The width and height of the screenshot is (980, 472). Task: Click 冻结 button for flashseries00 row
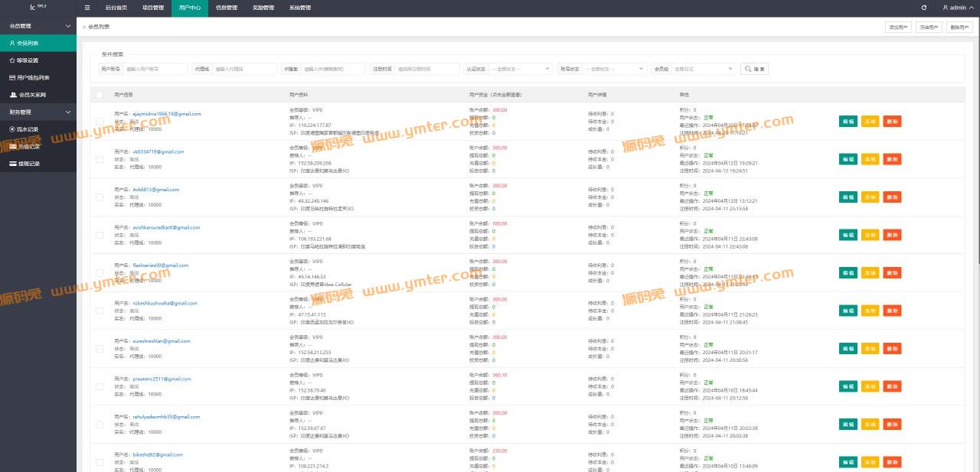[871, 273]
